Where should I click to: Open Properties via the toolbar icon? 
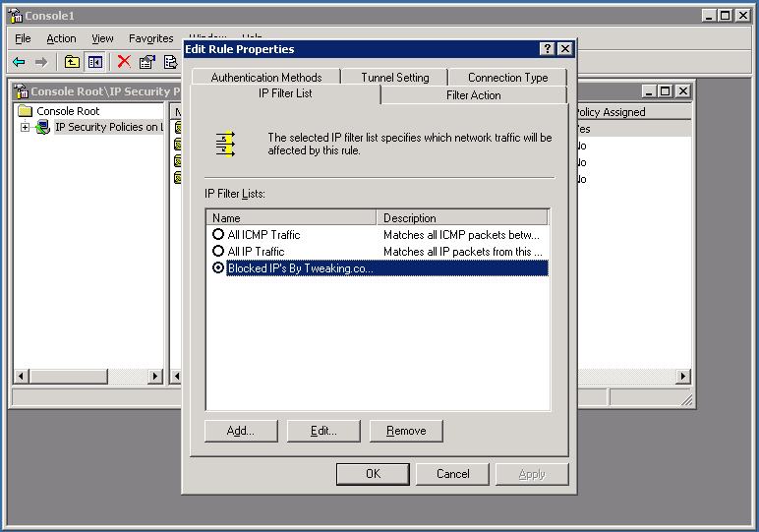147,62
